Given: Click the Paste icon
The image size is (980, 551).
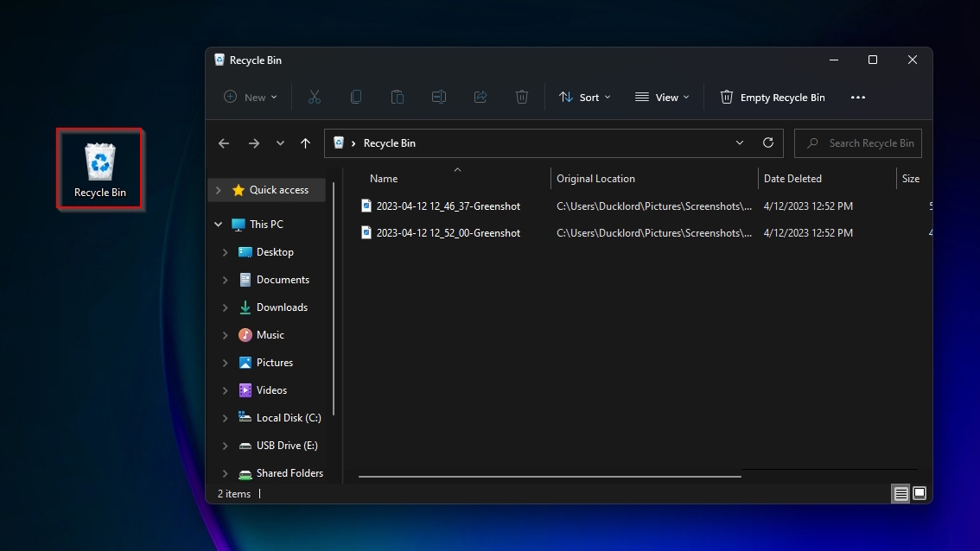Looking at the screenshot, I should (x=398, y=97).
